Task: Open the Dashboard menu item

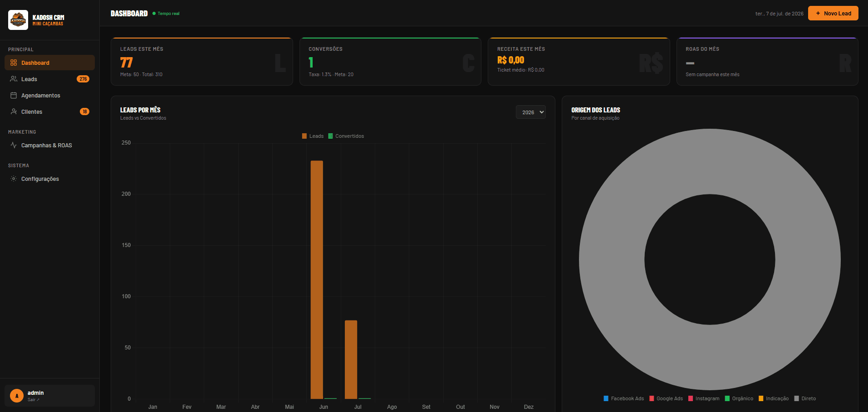Action: [49, 63]
